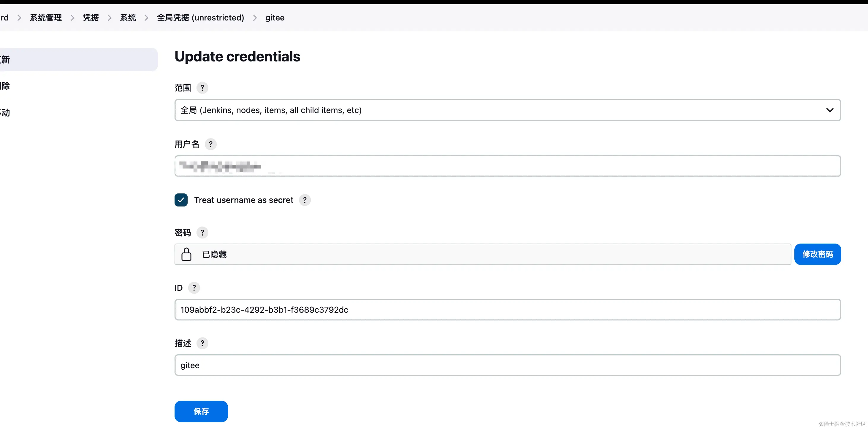Click the scope dropdown chevron arrow
Viewport: 868px width, 429px height.
click(x=830, y=110)
